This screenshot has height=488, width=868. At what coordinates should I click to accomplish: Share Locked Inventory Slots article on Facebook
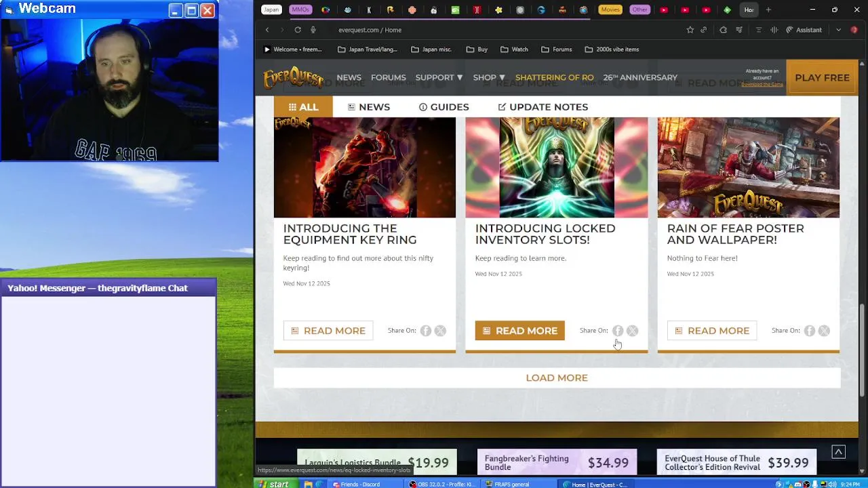point(617,331)
